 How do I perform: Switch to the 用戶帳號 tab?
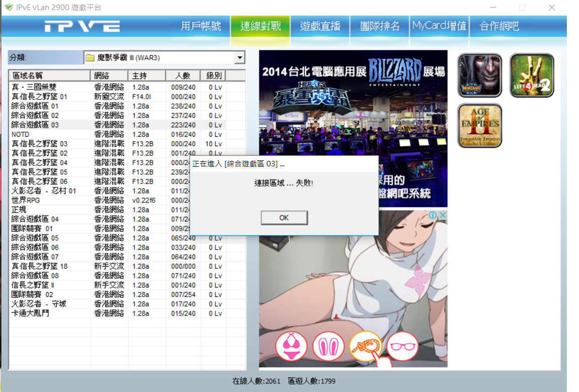(x=201, y=26)
